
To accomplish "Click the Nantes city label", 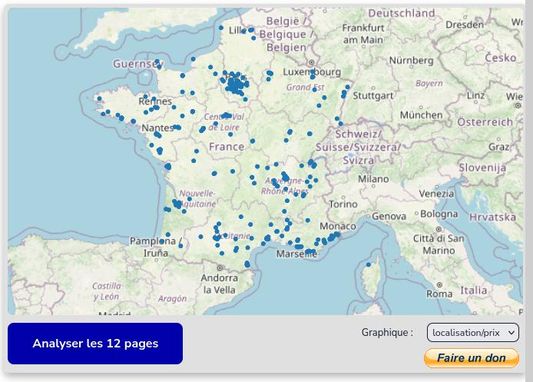I will (x=158, y=128).
